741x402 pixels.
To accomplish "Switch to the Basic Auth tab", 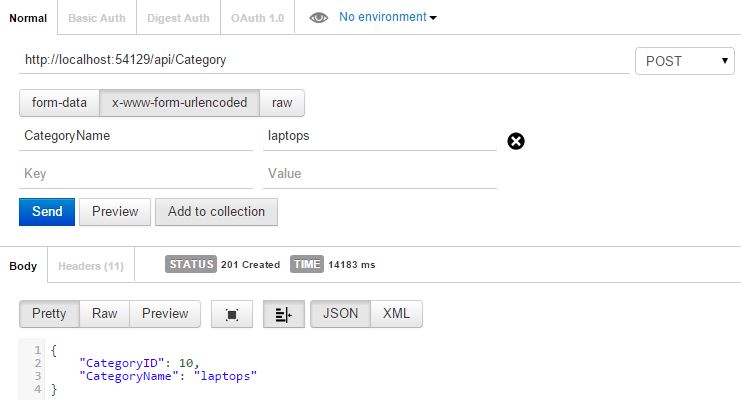I will tap(98, 18).
